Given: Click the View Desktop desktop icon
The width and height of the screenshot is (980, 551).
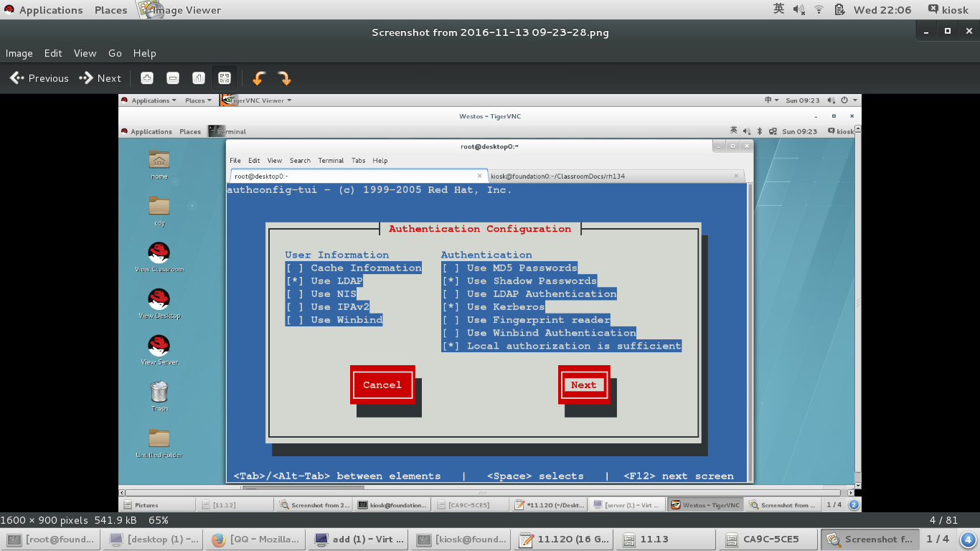Looking at the screenshot, I should pos(159,304).
